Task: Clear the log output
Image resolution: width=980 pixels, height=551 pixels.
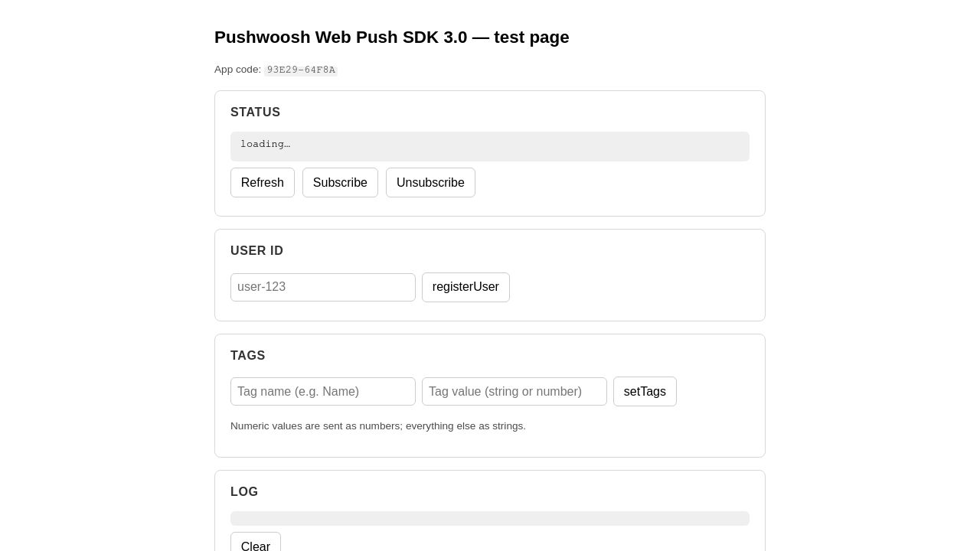Action: [x=256, y=543]
